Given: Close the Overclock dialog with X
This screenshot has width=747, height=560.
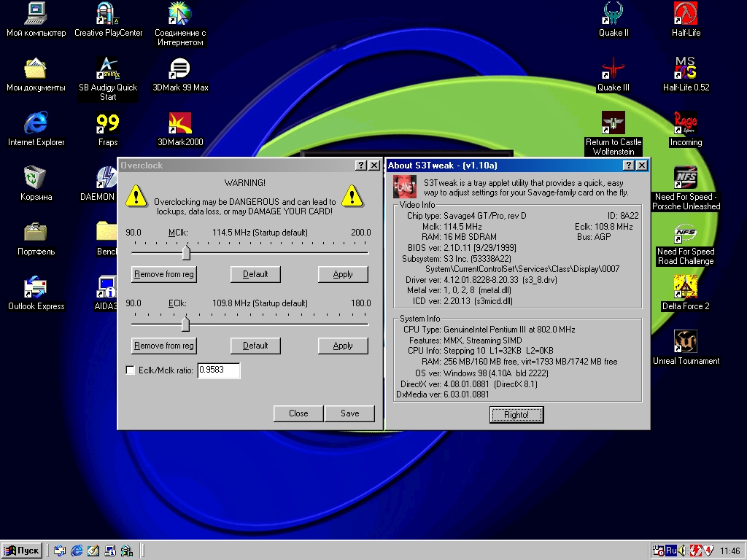Looking at the screenshot, I should point(374,166).
